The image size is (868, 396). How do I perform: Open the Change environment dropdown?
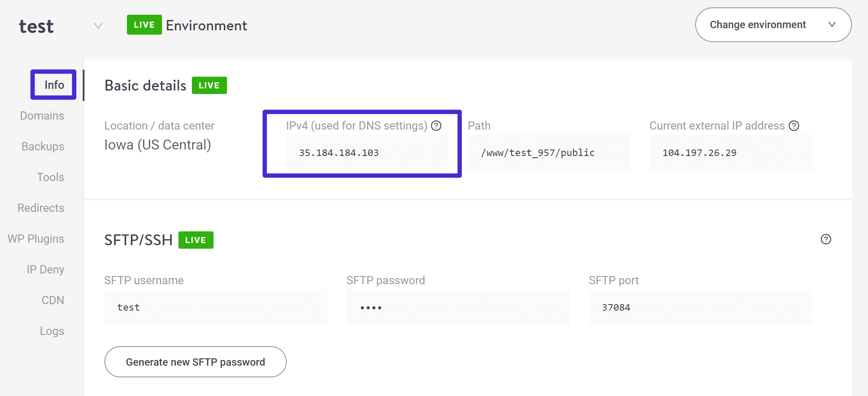click(773, 25)
